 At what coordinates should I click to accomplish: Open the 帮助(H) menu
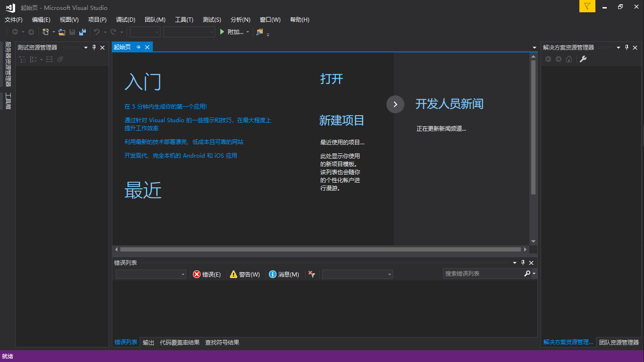300,20
